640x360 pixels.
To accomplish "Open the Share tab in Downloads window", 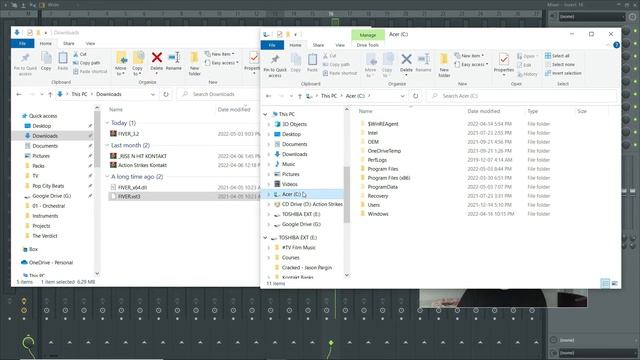I will (69, 43).
